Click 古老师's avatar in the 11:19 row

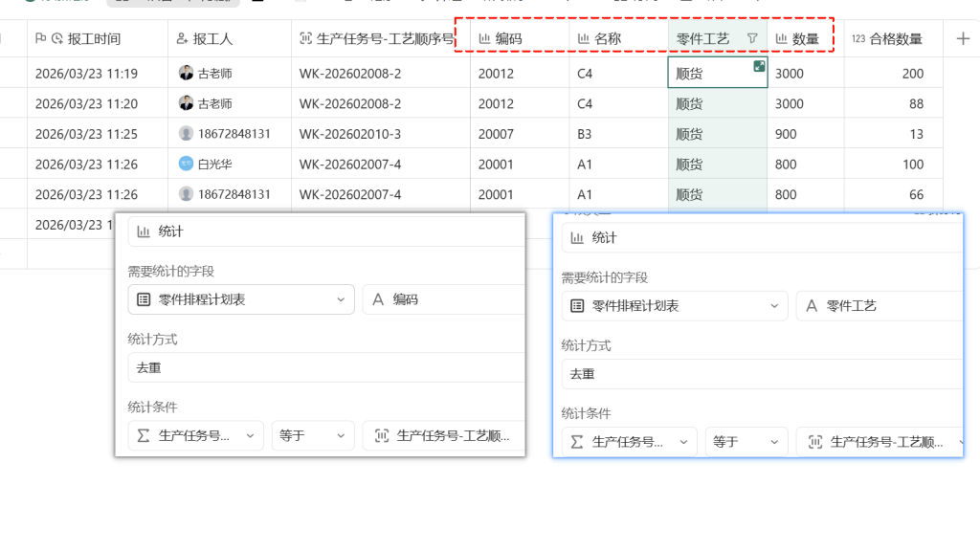point(186,73)
